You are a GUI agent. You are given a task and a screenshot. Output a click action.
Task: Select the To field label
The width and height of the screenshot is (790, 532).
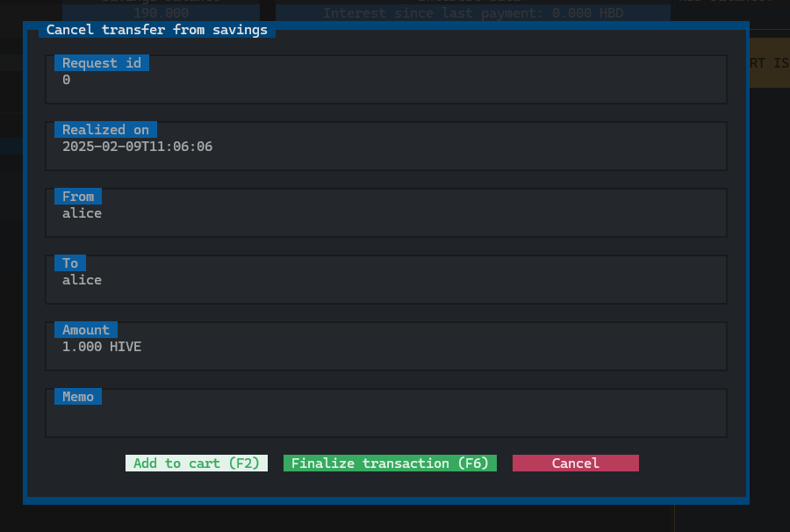coord(70,263)
